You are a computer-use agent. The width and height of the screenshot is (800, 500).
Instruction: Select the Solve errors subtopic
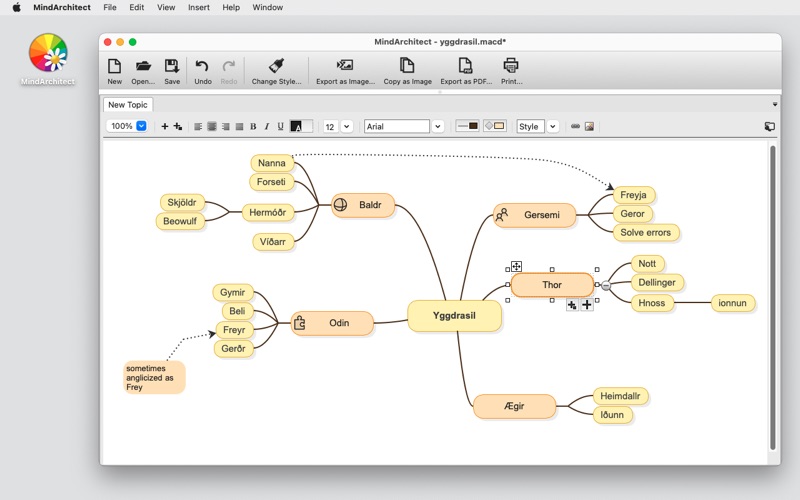645,233
